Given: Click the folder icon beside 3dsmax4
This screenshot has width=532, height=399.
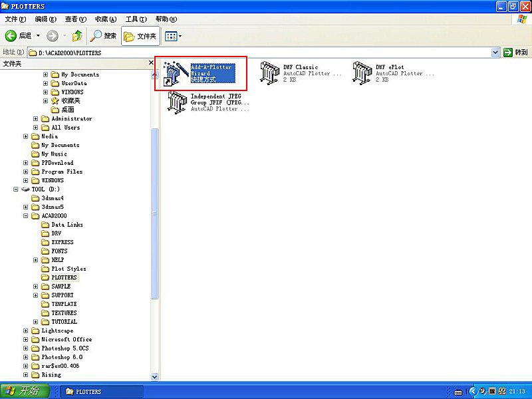Looking at the screenshot, I should click(35, 198).
